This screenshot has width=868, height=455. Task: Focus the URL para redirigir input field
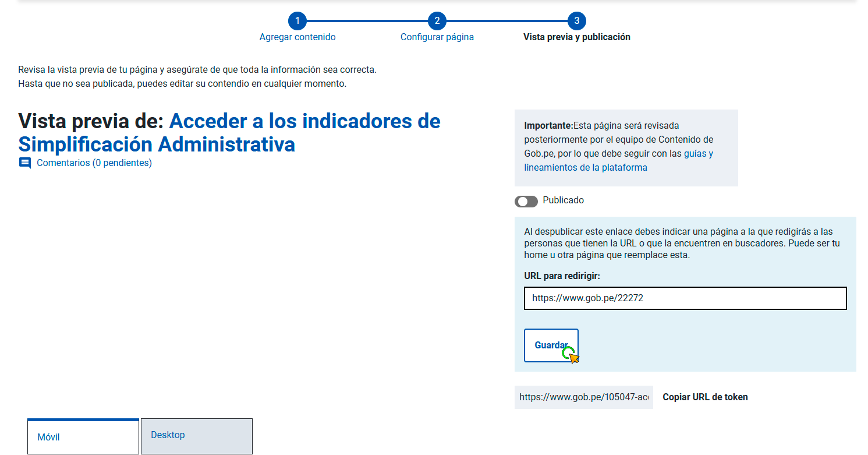tap(685, 298)
